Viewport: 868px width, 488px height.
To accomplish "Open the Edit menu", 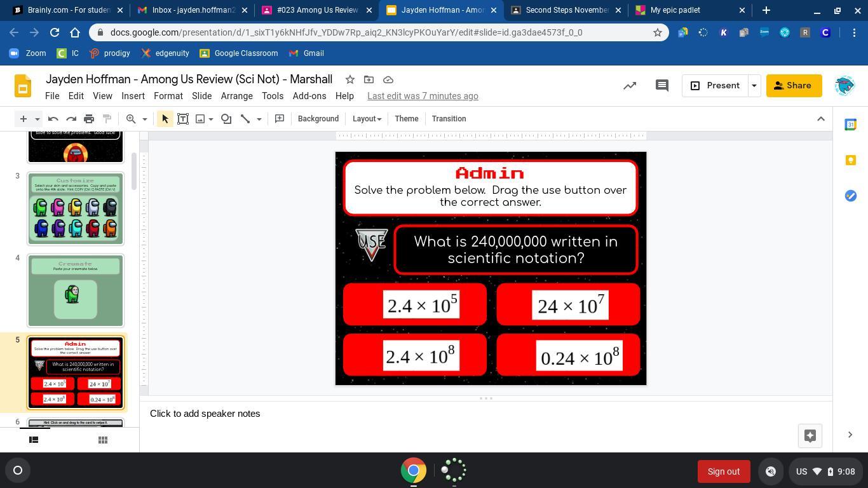I will (x=76, y=96).
